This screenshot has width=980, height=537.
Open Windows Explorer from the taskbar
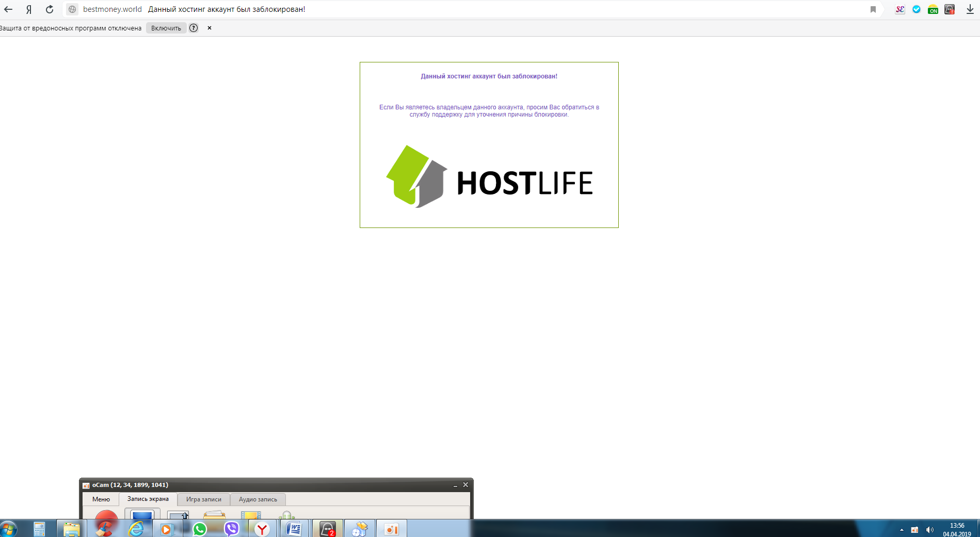[72, 529]
